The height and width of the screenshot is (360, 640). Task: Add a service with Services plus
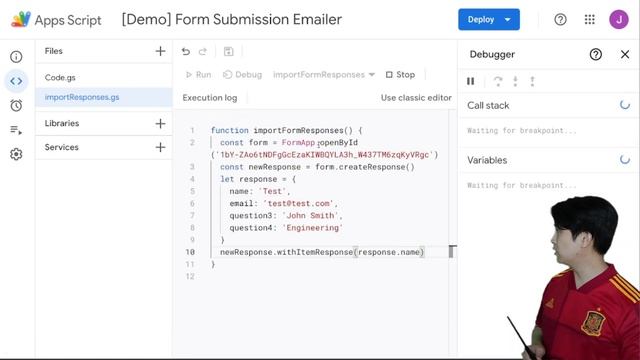pyautogui.click(x=160, y=147)
